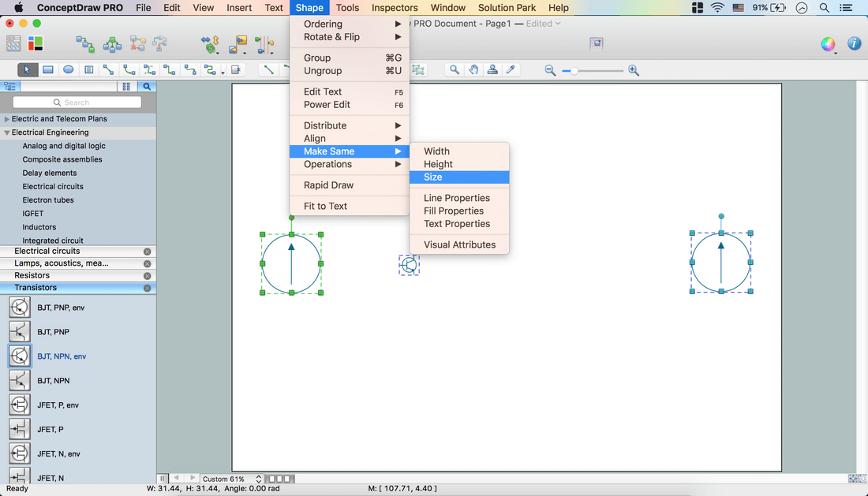This screenshot has height=496, width=868.
Task: Close the Resistors library
Action: [x=147, y=276]
